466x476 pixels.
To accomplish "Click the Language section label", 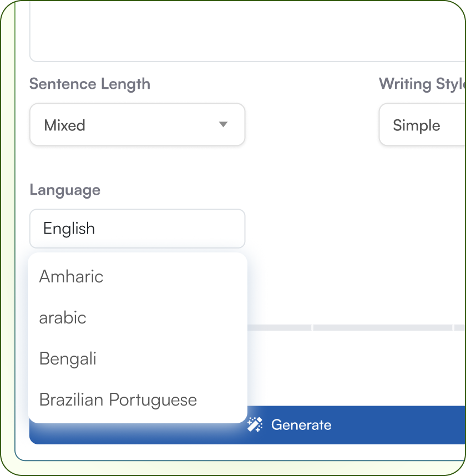I will [x=64, y=190].
